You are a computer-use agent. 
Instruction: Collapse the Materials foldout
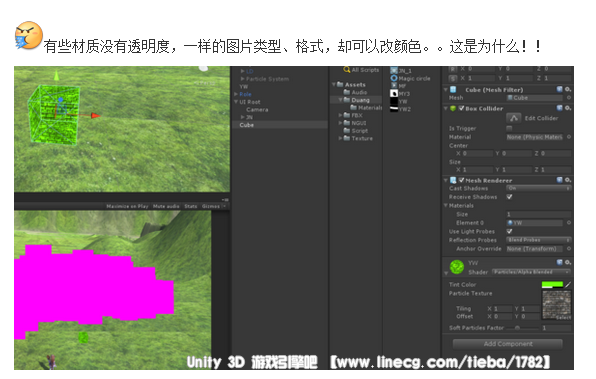(446, 205)
